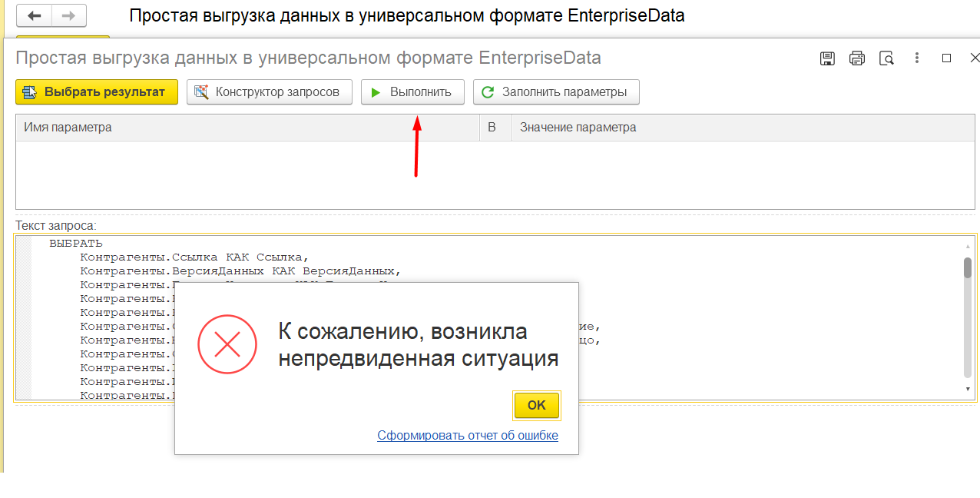This screenshot has width=980, height=498.
Task: Click Выбрать результат button
Action: point(97,92)
